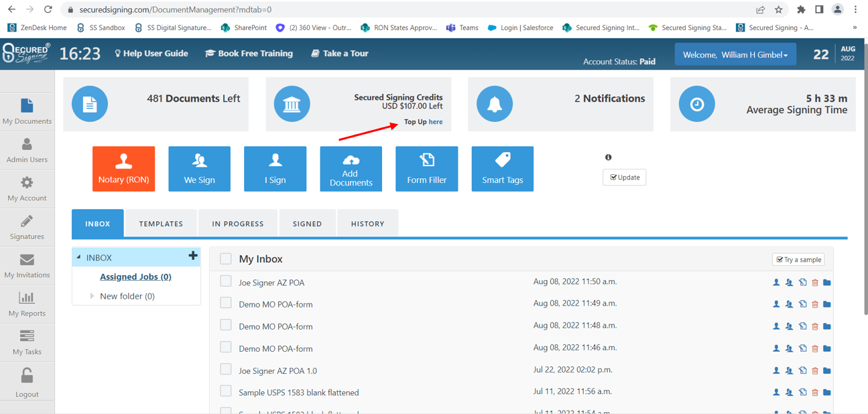This screenshot has height=414, width=868.
Task: Switch to the INBOX tab
Action: (98, 224)
